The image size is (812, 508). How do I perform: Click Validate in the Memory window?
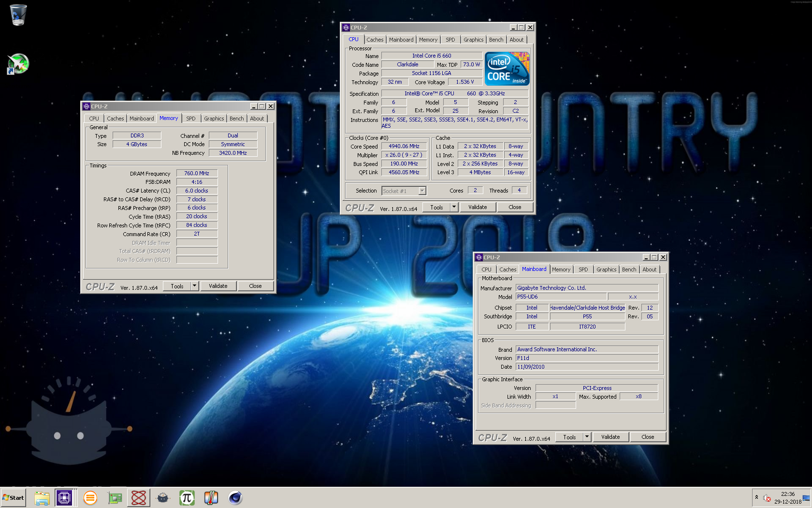[218, 286]
